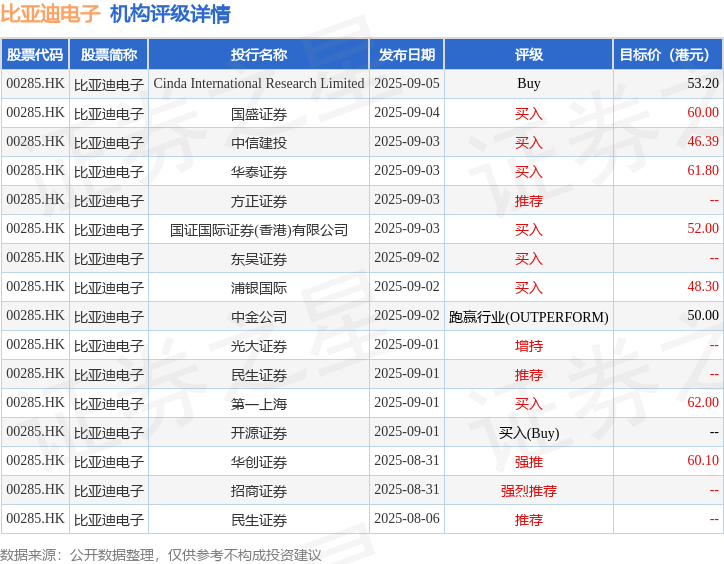The image size is (724, 564).
Task: Click the 东吴证券 broker name
Action: [x=259, y=258]
